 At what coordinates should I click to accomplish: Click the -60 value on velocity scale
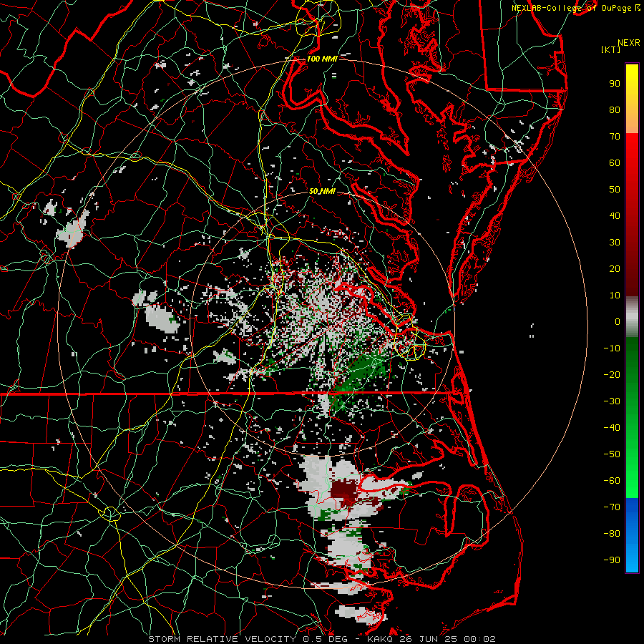(612, 481)
